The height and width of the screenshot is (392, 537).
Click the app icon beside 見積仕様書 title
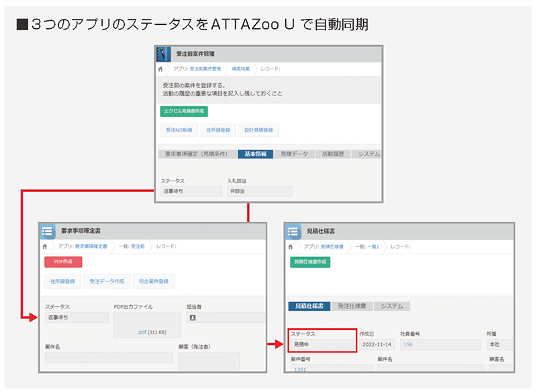pos(292,231)
